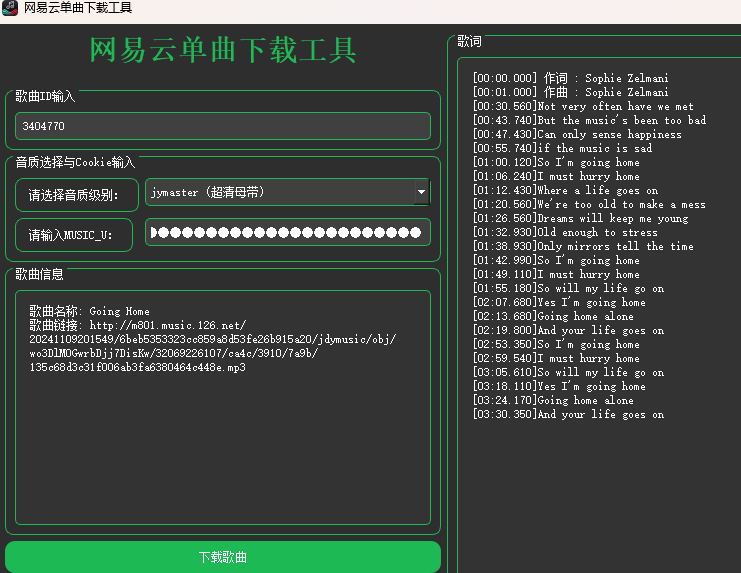Viewport: 741px width, 573px height.
Task: Click lyric 'Dreams will keep me young'
Action: pos(580,218)
